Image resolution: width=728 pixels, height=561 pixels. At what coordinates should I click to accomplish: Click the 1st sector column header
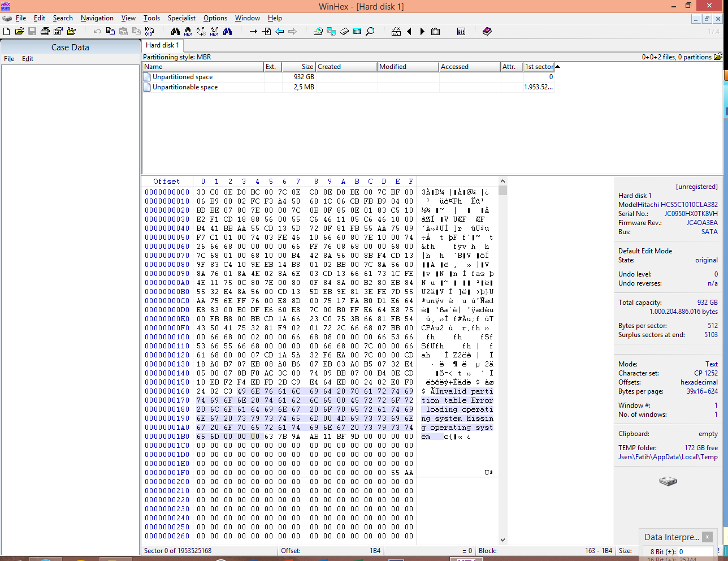539,67
